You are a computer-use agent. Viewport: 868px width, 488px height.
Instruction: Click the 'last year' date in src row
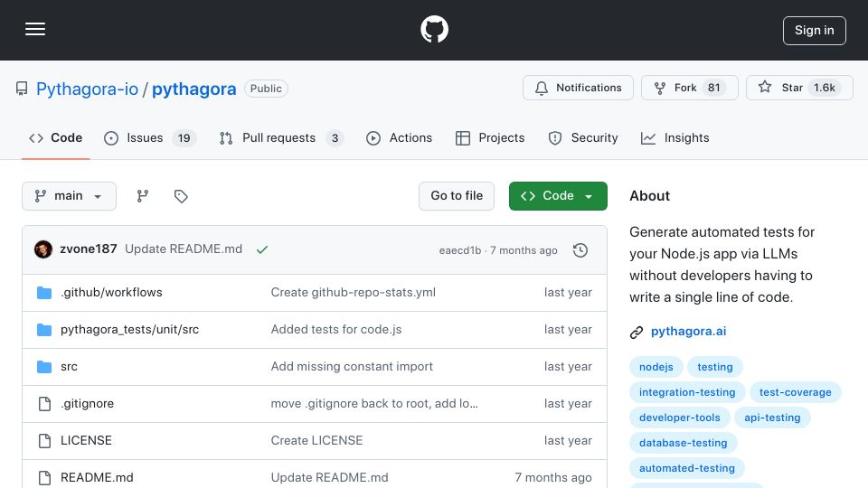click(x=568, y=366)
